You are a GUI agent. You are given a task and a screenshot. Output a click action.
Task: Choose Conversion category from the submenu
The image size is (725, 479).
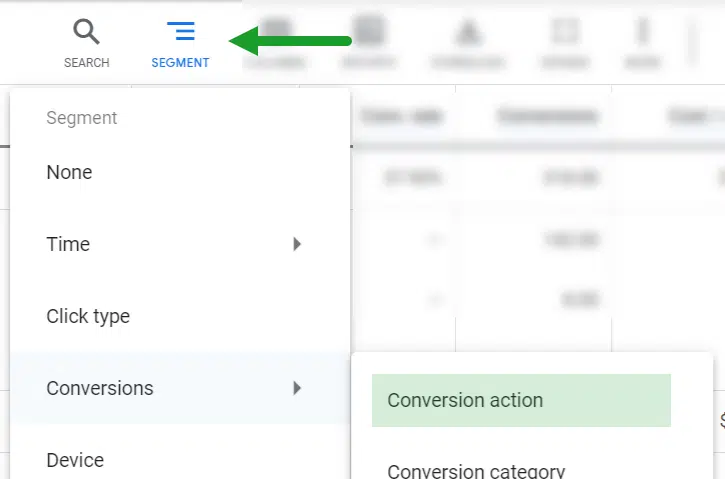point(476,470)
